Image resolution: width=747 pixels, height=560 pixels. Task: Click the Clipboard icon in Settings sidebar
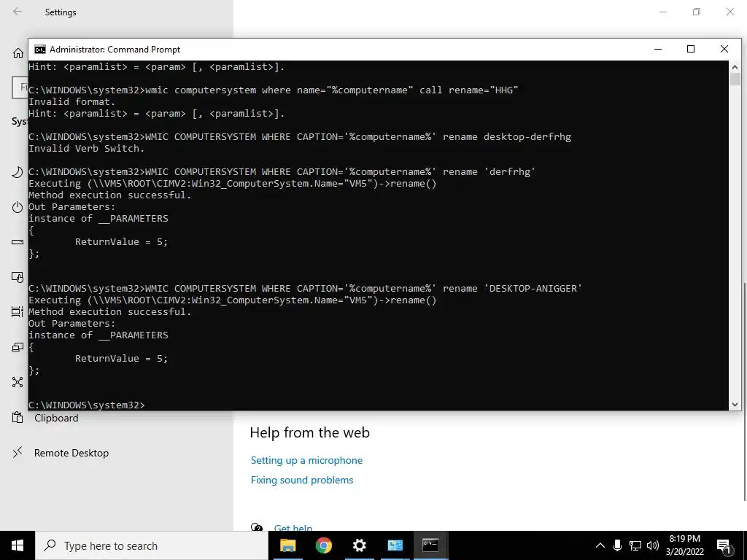(x=18, y=418)
